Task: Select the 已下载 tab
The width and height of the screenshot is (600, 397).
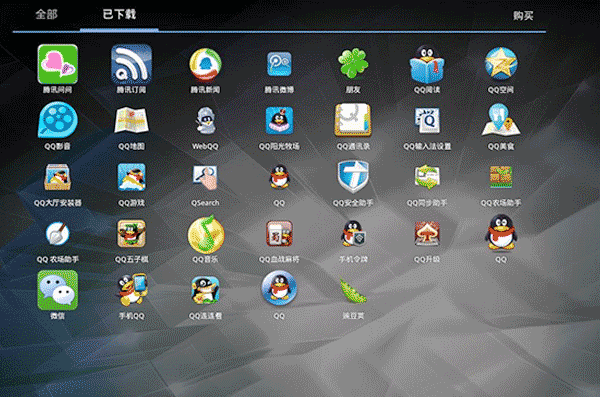Action: pos(119,15)
